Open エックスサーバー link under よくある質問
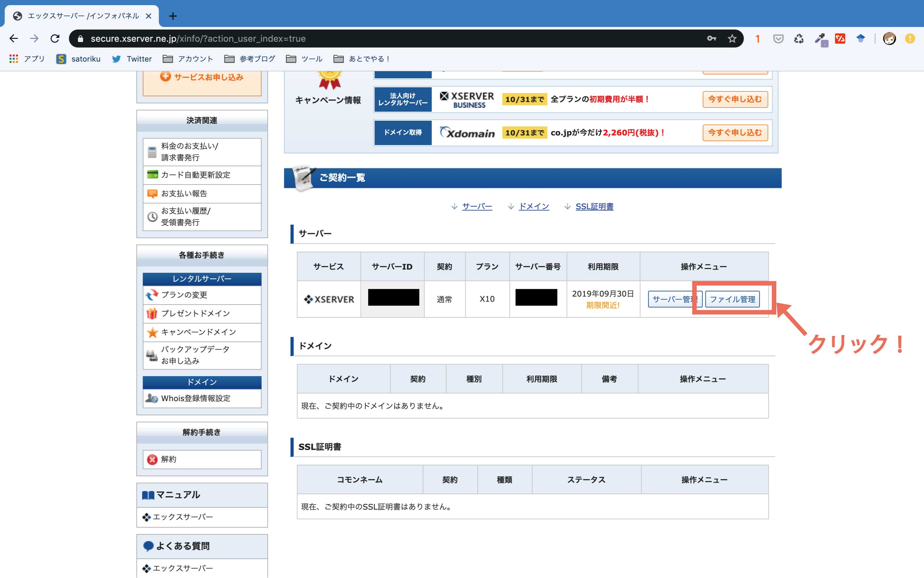 (x=183, y=568)
